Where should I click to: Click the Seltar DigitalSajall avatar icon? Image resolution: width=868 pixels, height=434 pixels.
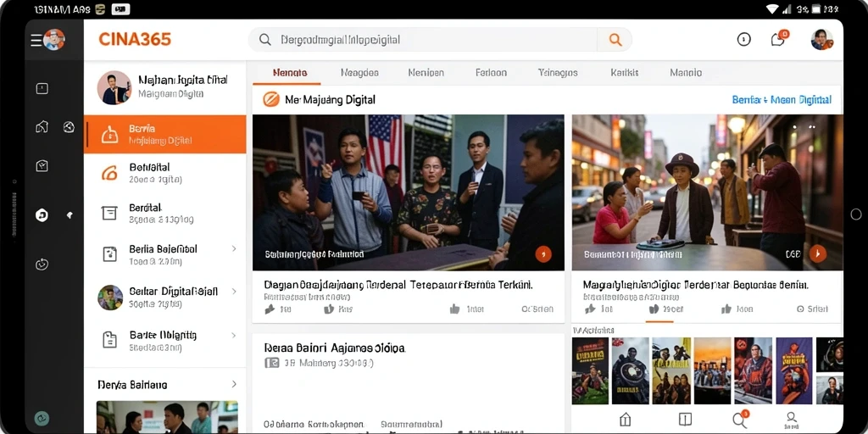click(110, 298)
